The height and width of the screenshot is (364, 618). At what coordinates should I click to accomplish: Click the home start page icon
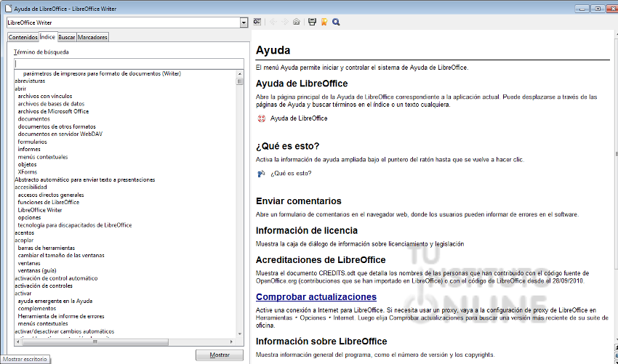pos(296,22)
